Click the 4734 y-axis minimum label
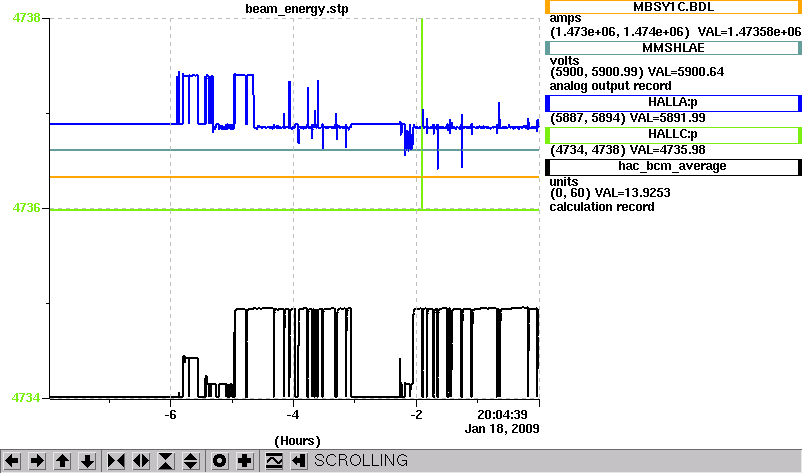Screen dimensions: 802x473 [26, 398]
